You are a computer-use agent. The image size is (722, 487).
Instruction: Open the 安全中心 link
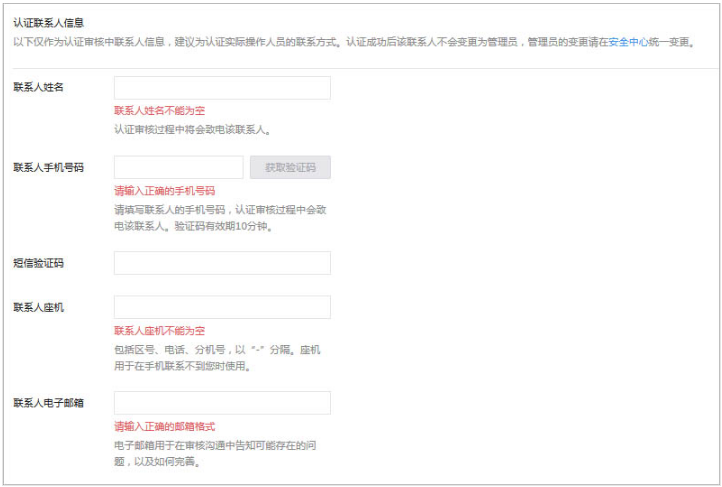(x=629, y=42)
